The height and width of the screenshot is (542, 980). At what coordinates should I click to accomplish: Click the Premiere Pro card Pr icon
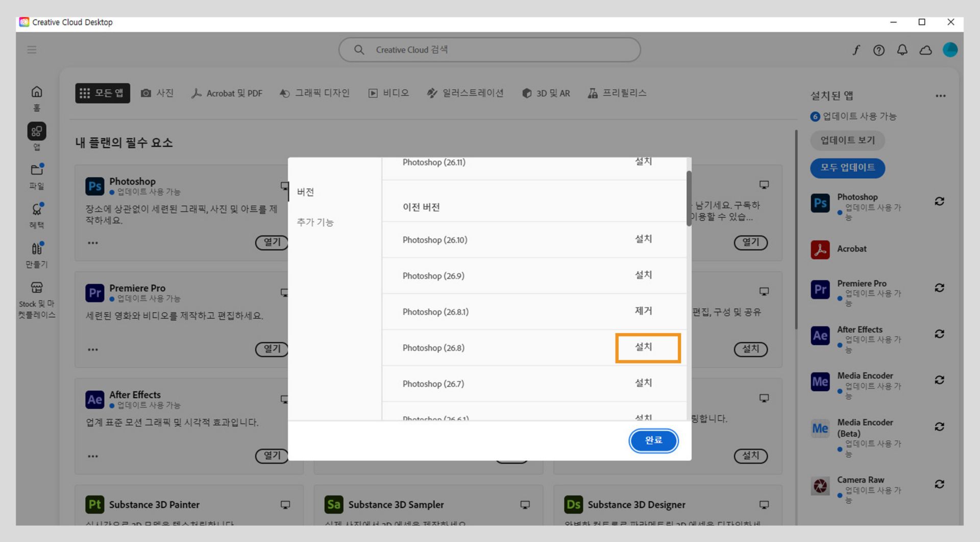95,293
